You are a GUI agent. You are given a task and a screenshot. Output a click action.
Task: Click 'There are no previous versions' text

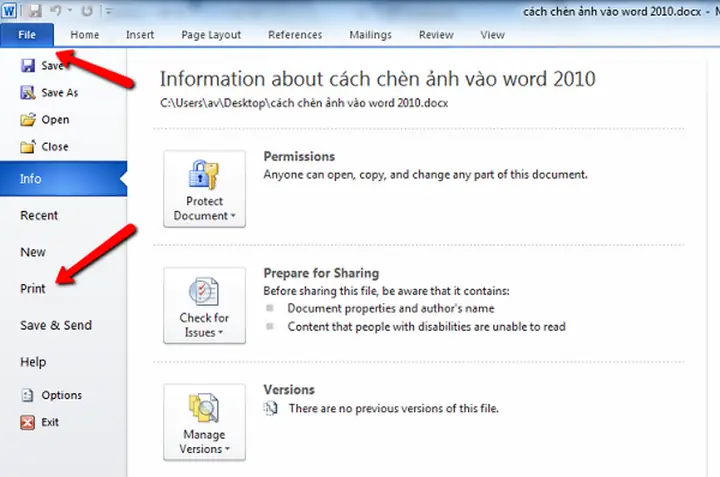(394, 409)
